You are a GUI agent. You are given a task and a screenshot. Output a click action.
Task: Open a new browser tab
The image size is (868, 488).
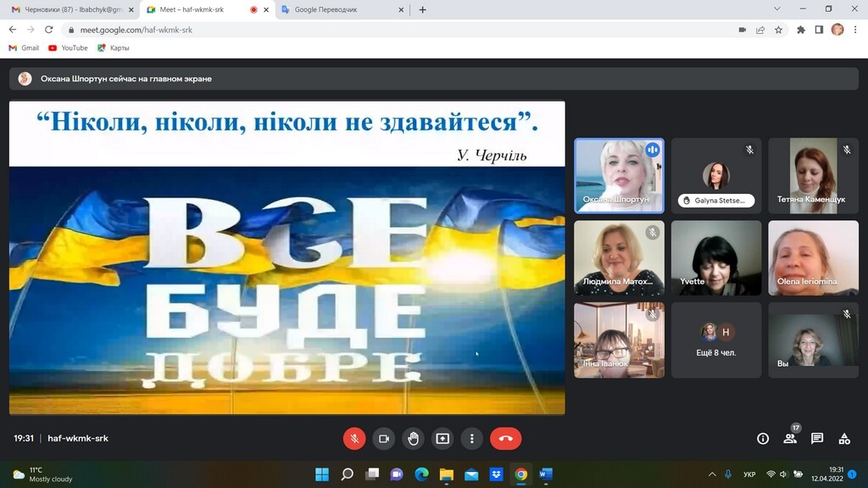pyautogui.click(x=422, y=9)
